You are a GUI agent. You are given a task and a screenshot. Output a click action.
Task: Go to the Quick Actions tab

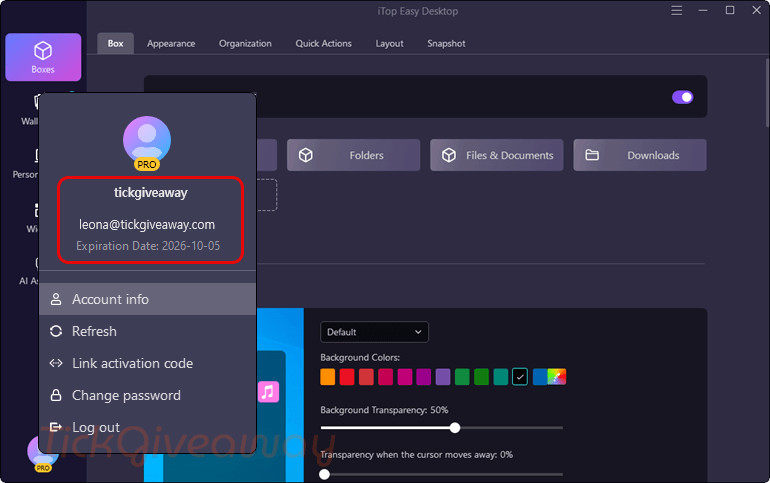pyautogui.click(x=324, y=43)
